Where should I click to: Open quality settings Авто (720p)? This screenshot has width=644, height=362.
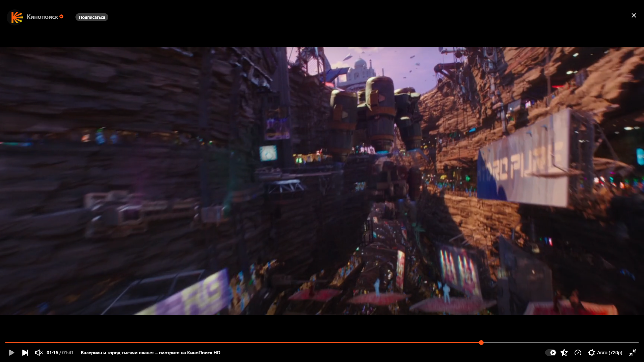pos(605,353)
